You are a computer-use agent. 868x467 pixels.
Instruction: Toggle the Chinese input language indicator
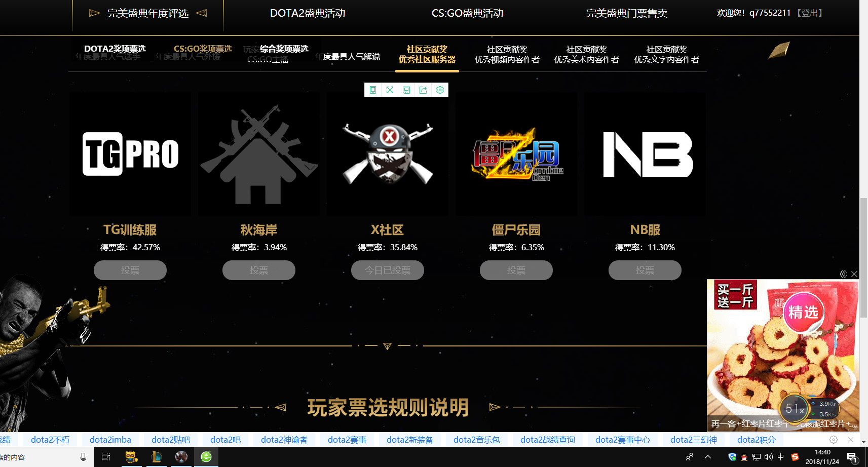click(x=781, y=457)
